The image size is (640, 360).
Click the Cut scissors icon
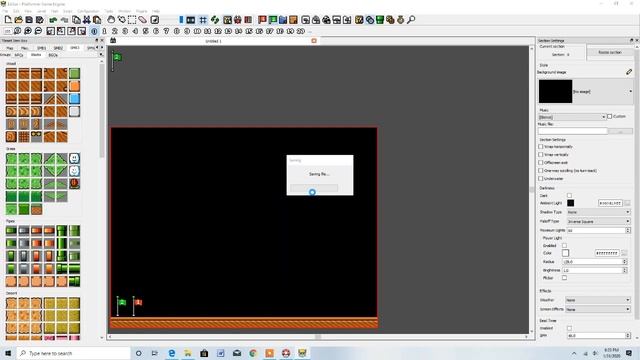pos(87,20)
